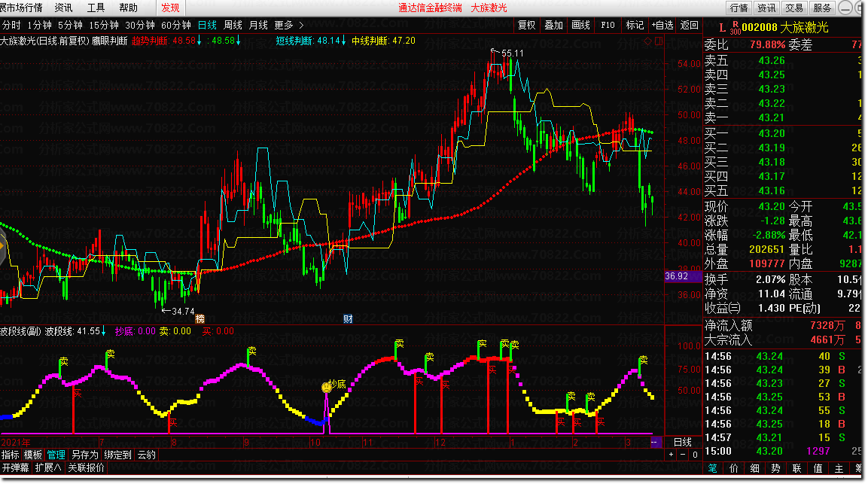Viewport: 868px width, 484px height.
Task: Open 帮助 menu
Action: click(129, 8)
